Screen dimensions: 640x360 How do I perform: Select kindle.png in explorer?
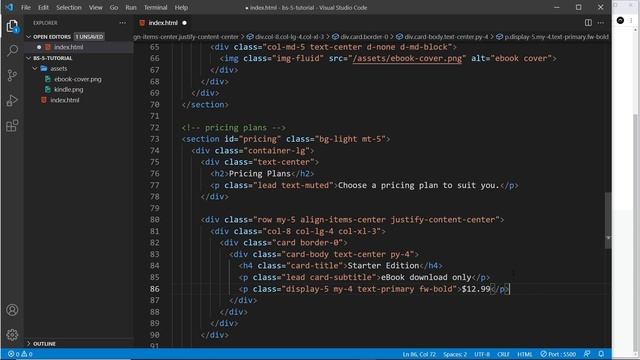(69, 89)
